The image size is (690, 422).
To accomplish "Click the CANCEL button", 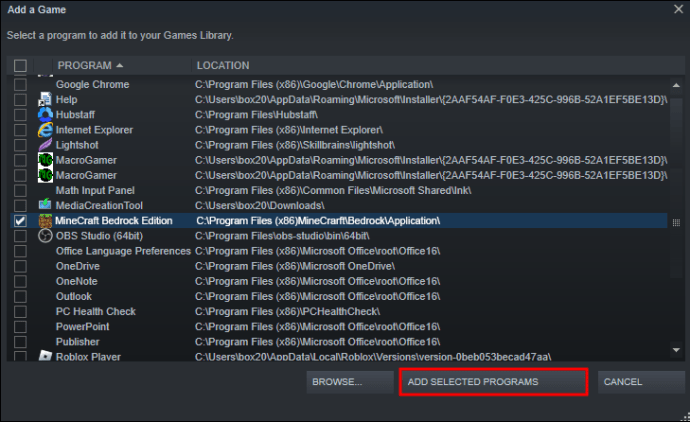I will (641, 382).
